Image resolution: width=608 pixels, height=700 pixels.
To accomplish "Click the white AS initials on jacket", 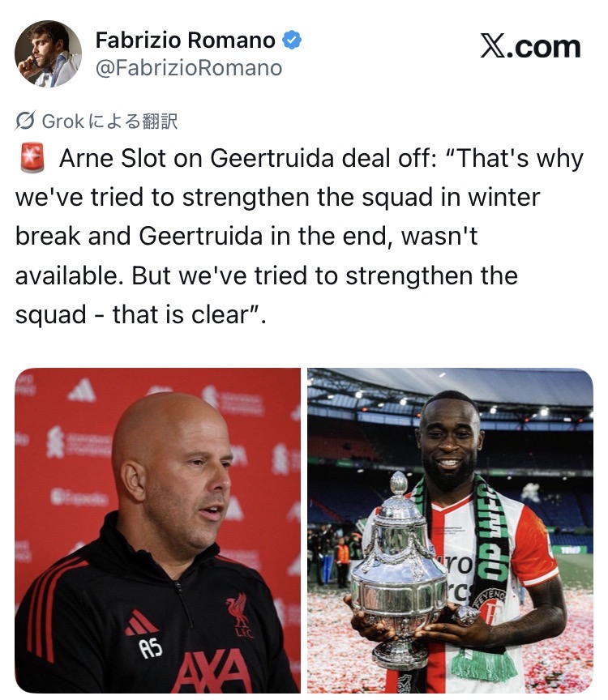I will (151, 648).
